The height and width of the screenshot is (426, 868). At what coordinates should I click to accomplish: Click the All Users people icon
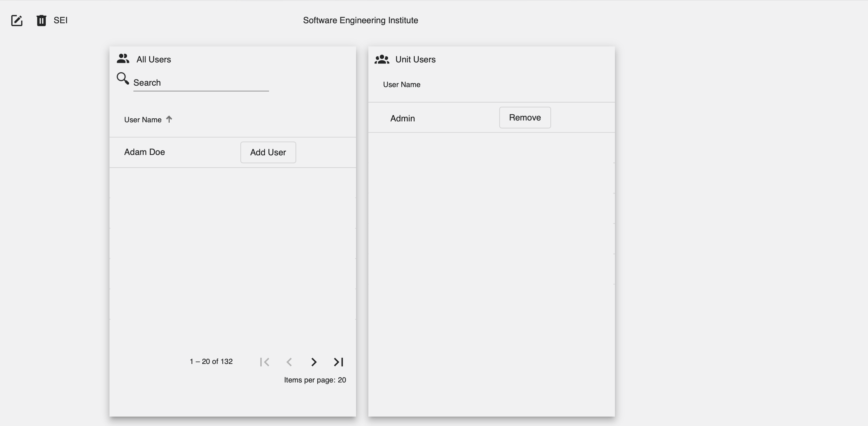(x=123, y=58)
